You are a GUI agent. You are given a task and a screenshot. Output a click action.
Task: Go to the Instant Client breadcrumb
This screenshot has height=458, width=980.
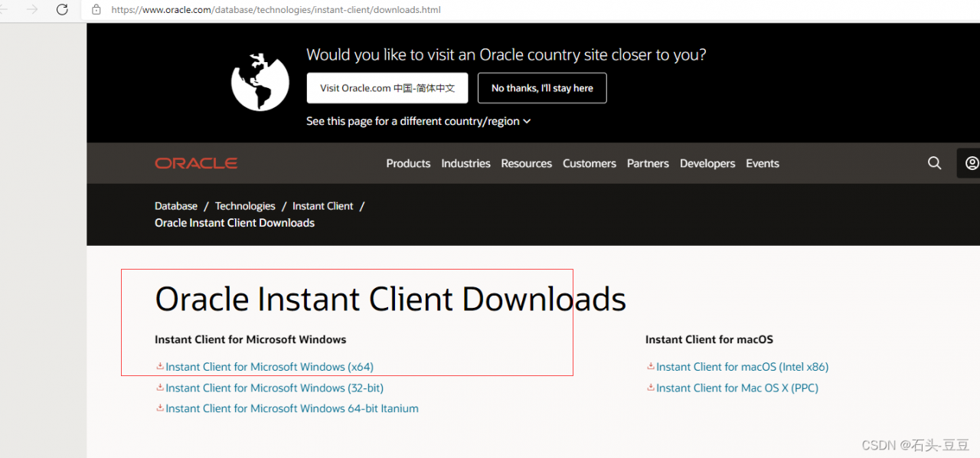click(323, 206)
